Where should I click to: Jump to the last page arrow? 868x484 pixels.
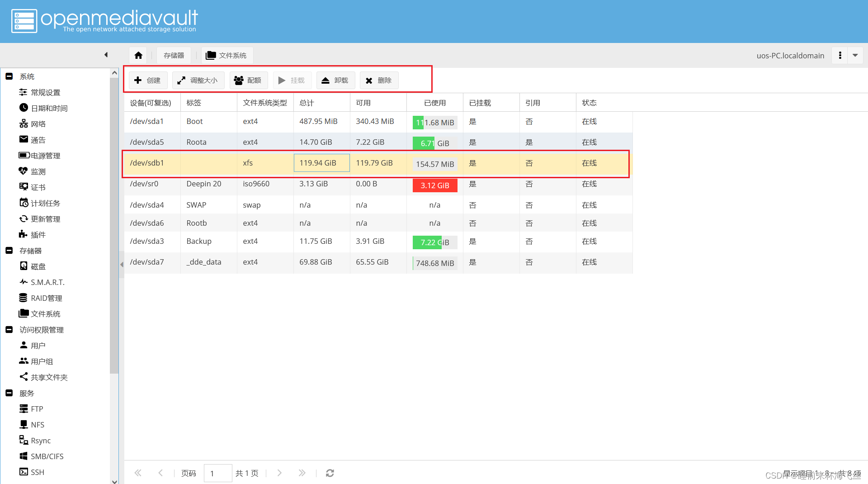coord(302,473)
